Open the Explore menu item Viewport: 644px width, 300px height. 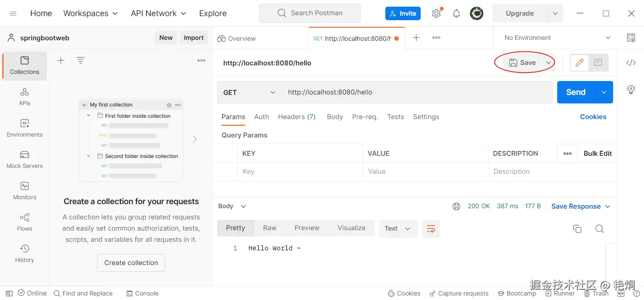213,13
